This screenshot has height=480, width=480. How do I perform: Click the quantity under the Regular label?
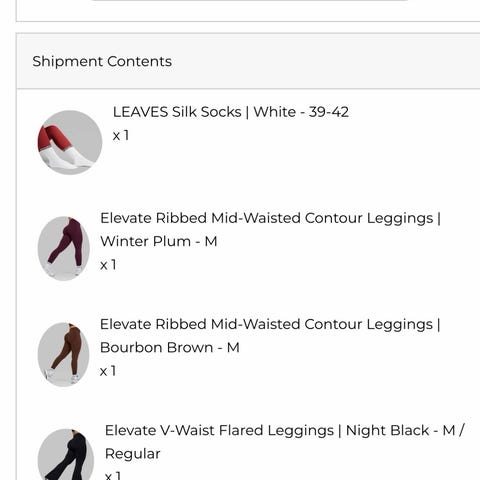click(113, 475)
